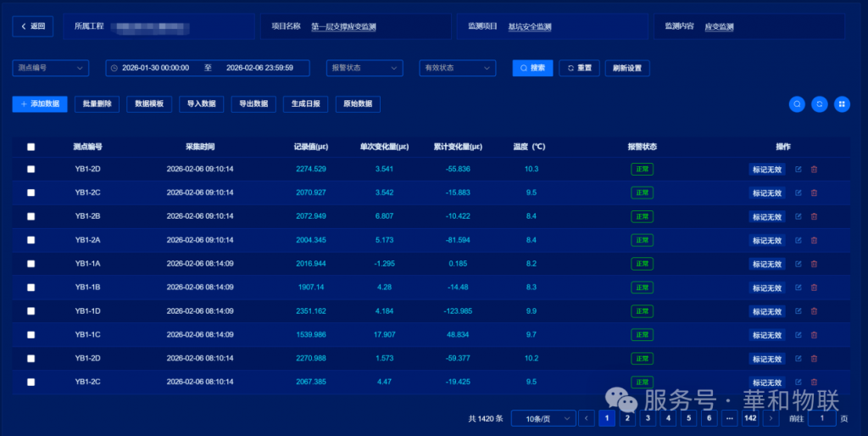Open 原始数据 view
This screenshot has width=868, height=436.
click(x=358, y=104)
